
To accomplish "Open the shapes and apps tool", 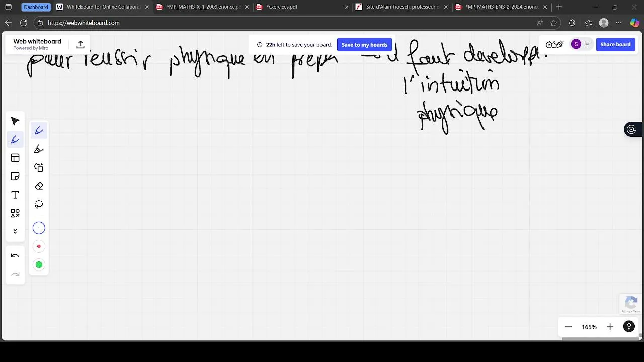I will tap(15, 213).
